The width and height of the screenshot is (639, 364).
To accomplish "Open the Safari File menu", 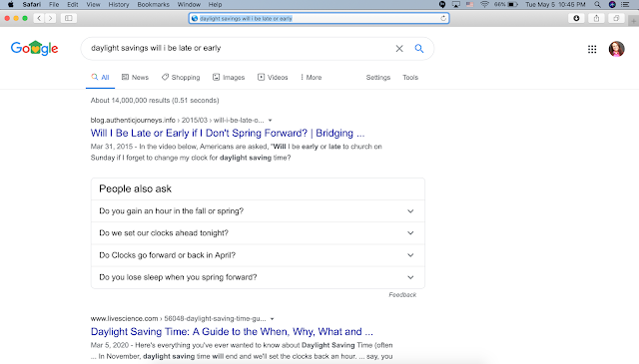I will (x=54, y=4).
